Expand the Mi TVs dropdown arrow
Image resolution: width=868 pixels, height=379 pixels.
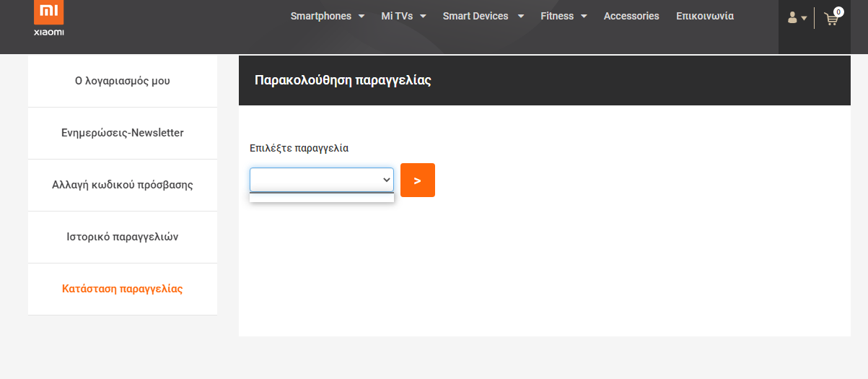[423, 16]
